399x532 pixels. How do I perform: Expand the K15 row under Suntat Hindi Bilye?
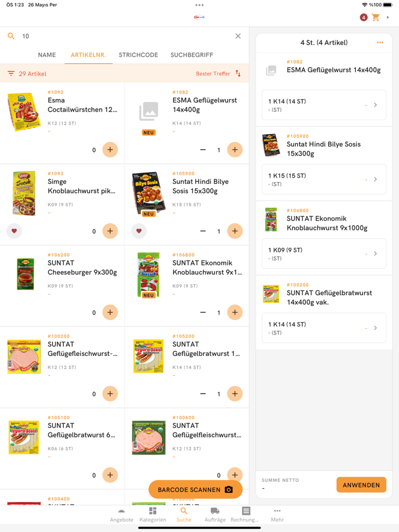(x=375, y=179)
